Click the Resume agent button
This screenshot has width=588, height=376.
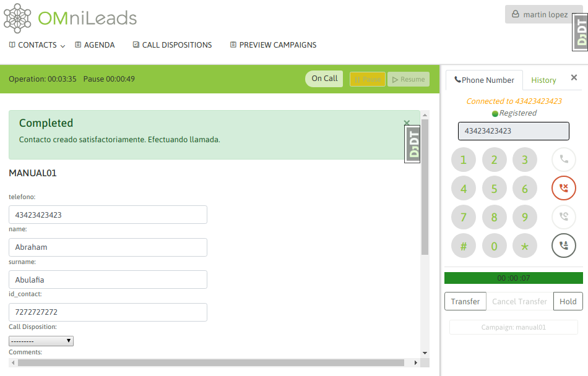coord(409,79)
